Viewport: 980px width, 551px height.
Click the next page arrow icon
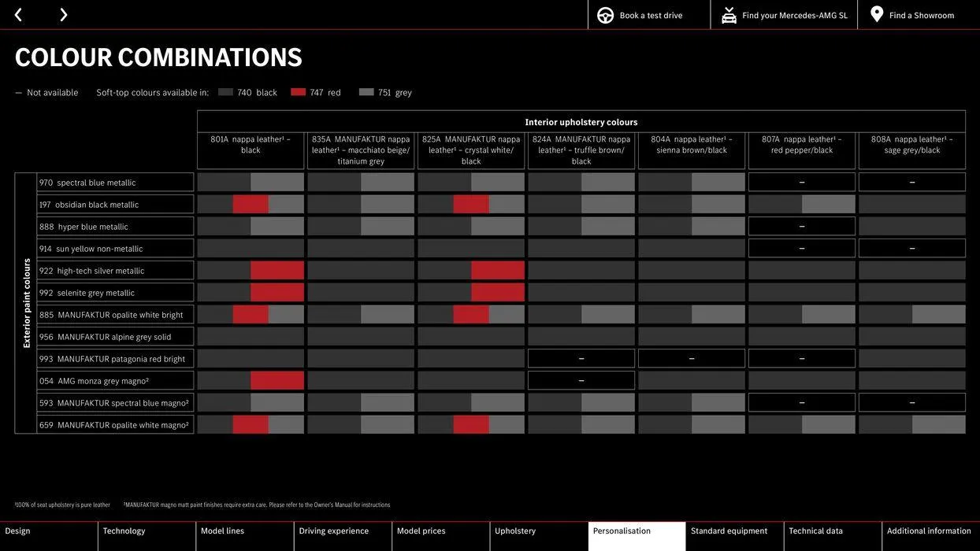click(63, 15)
